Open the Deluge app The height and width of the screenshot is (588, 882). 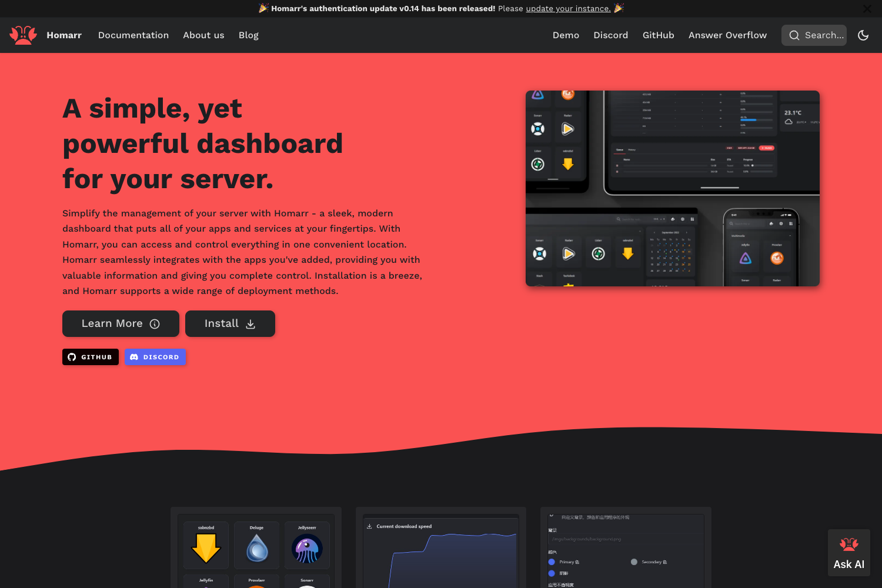point(256,545)
